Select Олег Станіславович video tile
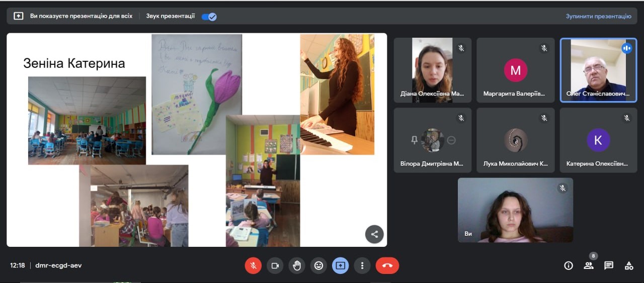 click(599, 70)
